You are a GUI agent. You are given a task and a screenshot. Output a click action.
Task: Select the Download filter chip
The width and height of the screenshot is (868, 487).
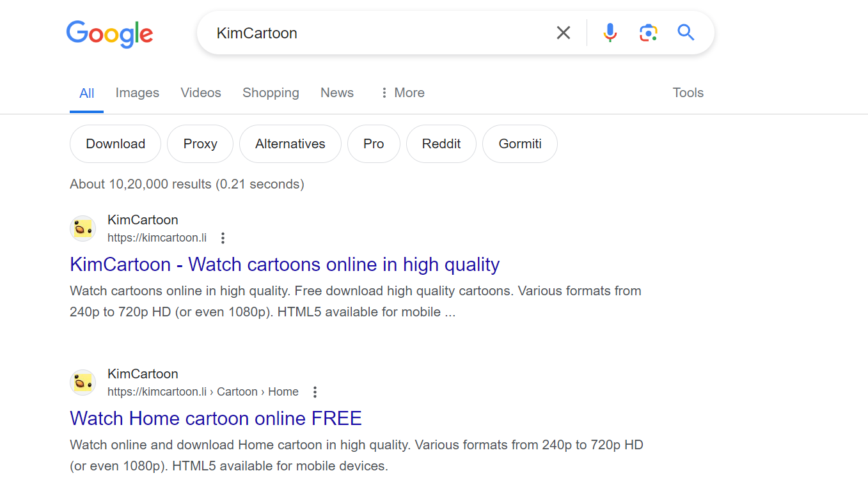click(x=115, y=143)
